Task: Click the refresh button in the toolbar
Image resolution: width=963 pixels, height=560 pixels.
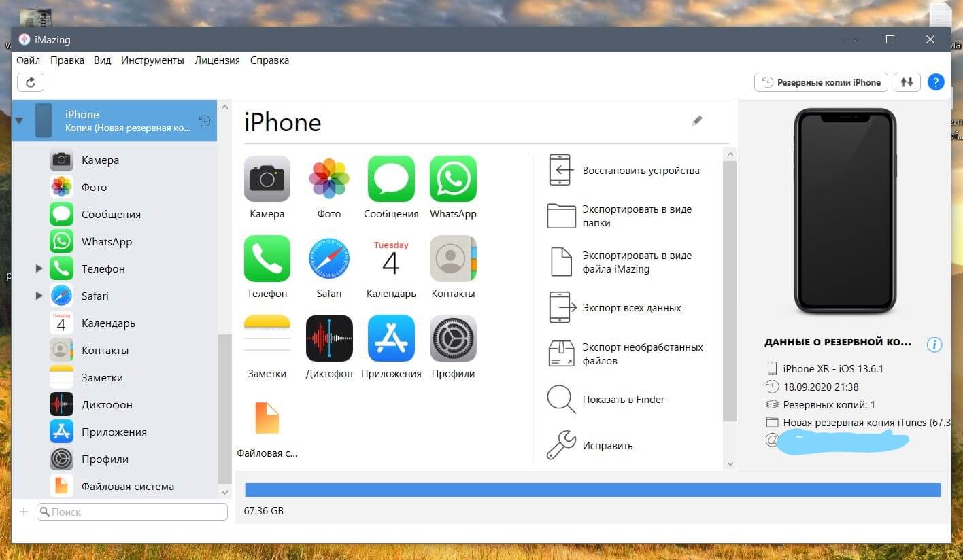Action: point(31,82)
